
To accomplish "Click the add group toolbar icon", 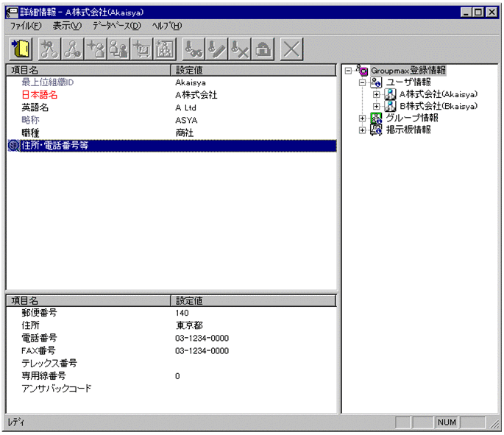I will click(166, 49).
